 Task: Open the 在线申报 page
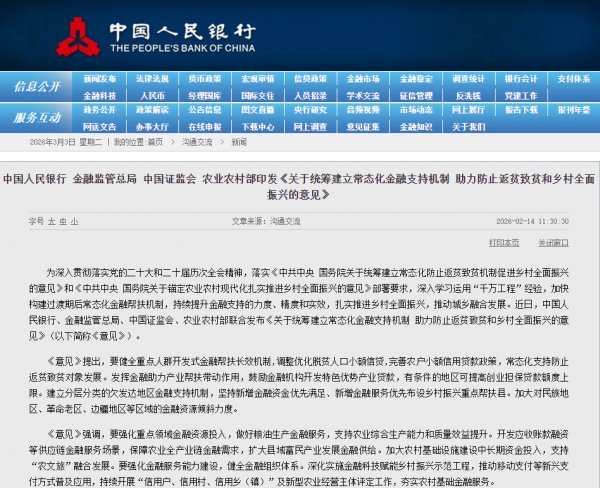click(205, 127)
